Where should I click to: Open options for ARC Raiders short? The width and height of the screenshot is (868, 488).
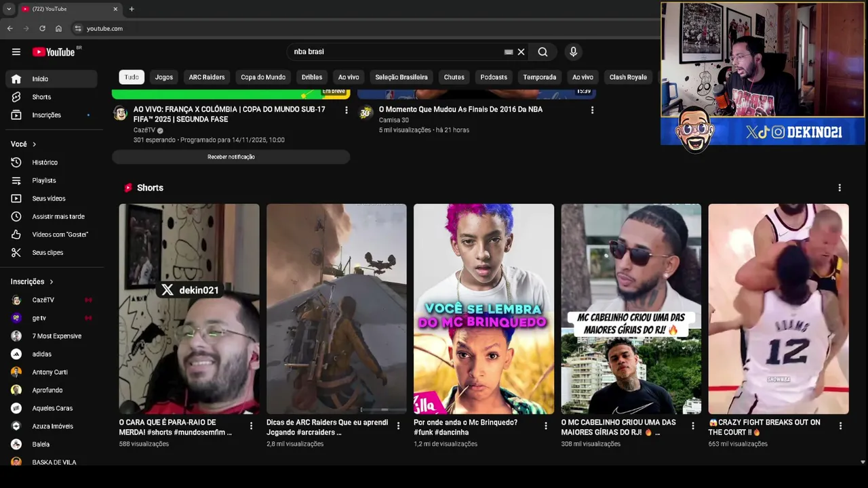pos(398,426)
